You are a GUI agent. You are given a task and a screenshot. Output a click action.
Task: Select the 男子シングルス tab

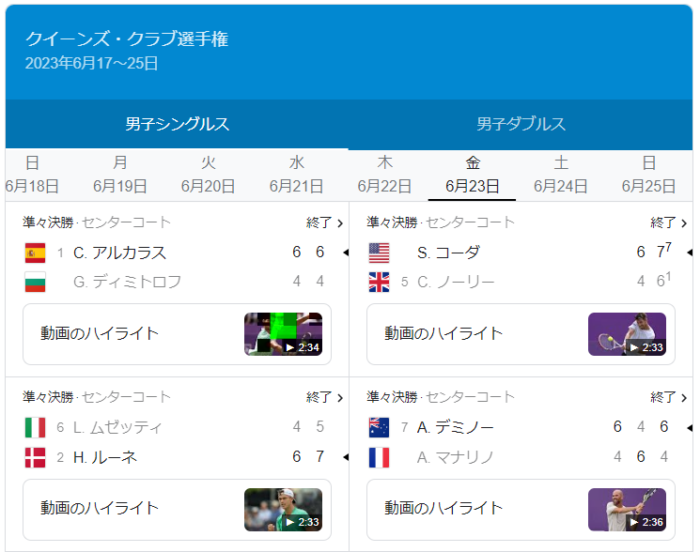pos(177,125)
